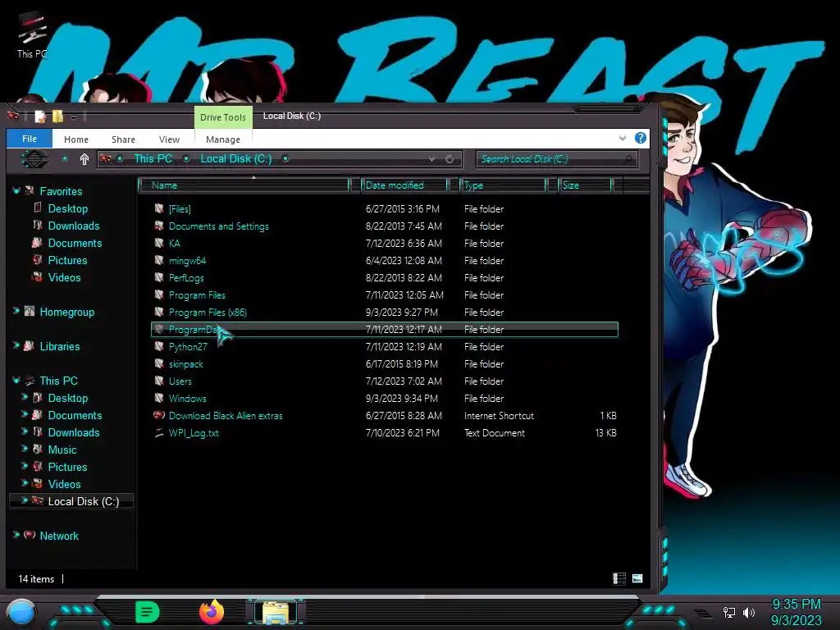The width and height of the screenshot is (840, 630).
Task: Open Quick Access Toolbar customize dropdown
Action: (74, 117)
